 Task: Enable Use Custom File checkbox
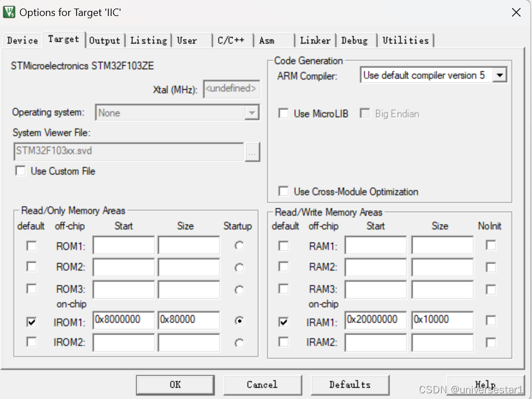coord(21,171)
